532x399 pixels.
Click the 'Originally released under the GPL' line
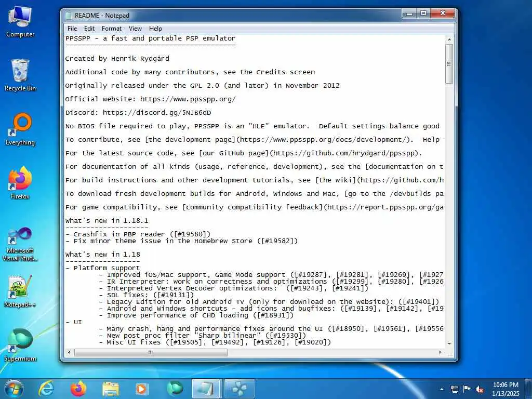tap(202, 86)
